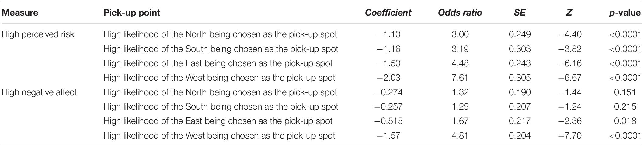Viewport: 644px width, 148px height.
Task: Select the High negative affect row label
Action: [39, 92]
